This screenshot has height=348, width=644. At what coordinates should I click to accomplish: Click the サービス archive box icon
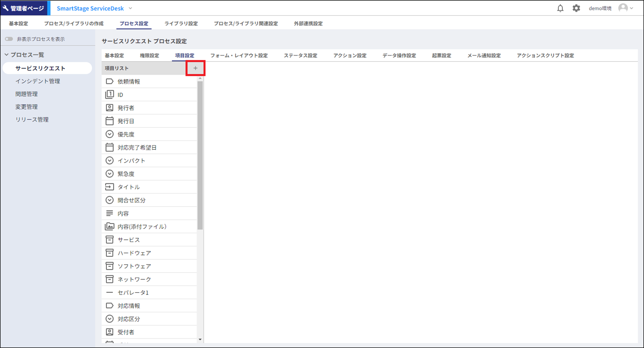(109, 240)
